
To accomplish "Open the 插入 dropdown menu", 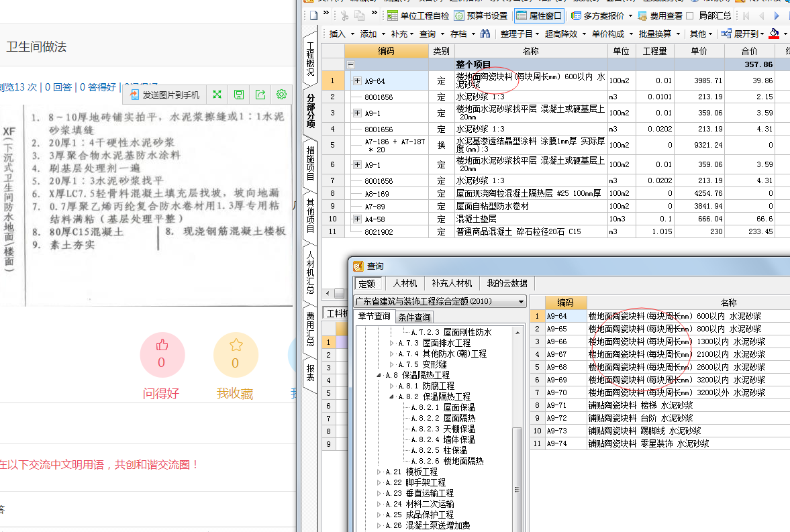I will (340, 34).
